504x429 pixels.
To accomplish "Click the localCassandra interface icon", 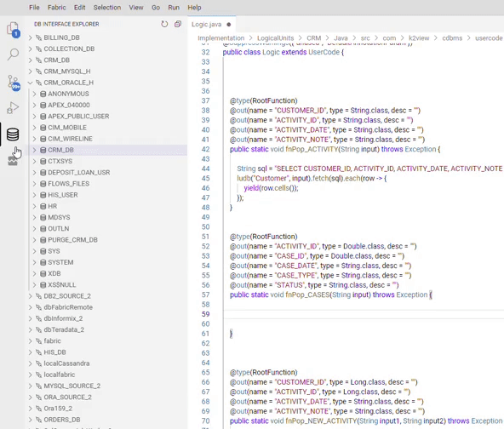I will (38, 363).
